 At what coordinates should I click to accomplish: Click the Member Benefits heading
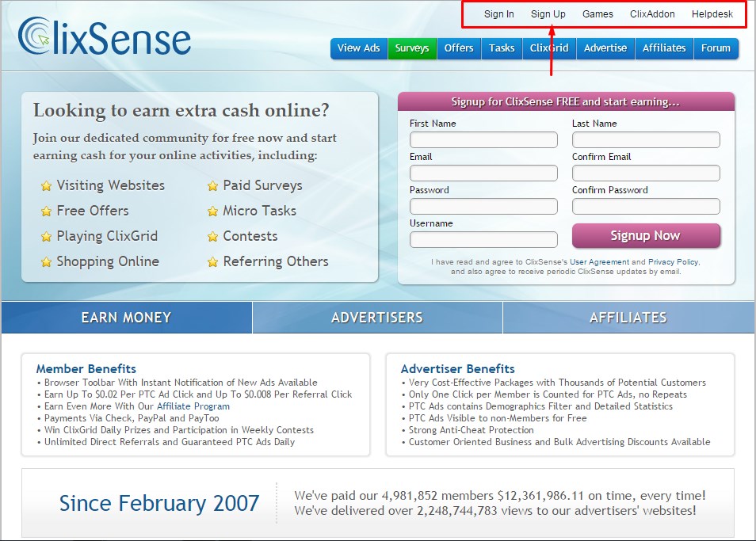click(86, 369)
